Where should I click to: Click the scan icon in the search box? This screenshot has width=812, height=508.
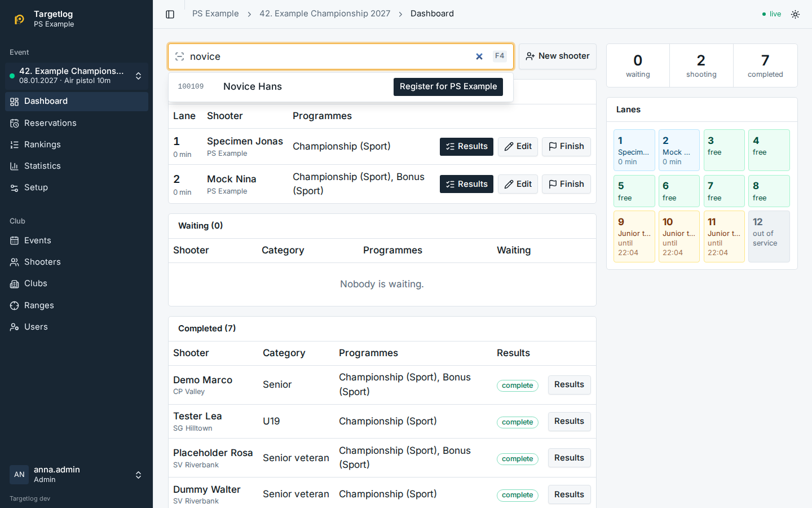[x=180, y=56]
